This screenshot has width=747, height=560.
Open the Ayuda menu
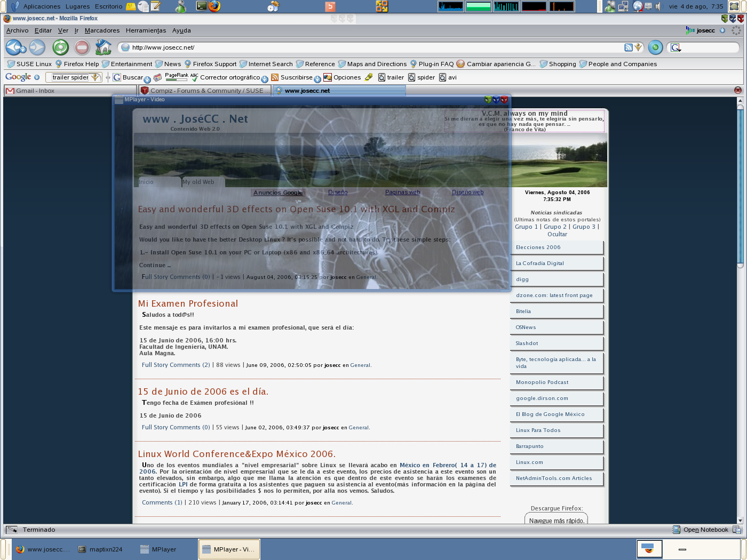click(181, 30)
